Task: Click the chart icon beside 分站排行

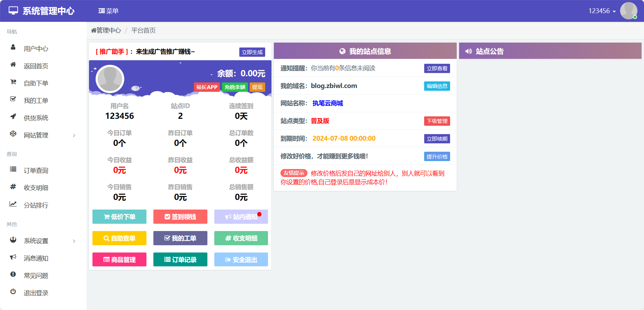Action: tap(13, 204)
